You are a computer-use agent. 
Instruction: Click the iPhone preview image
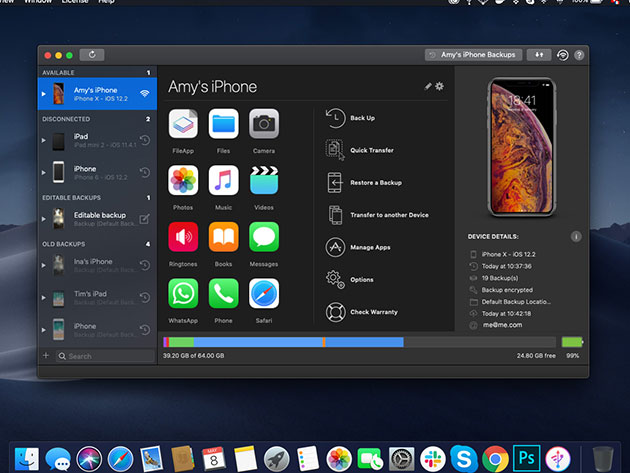click(522, 147)
